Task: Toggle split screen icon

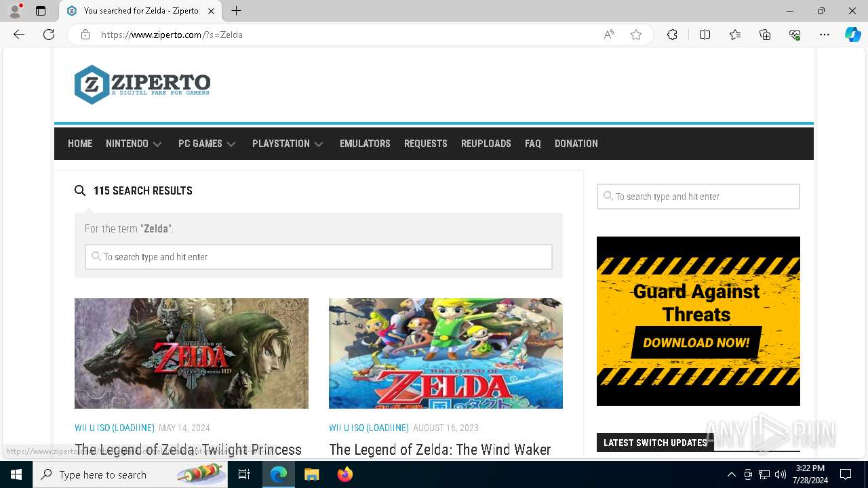Action: (x=705, y=35)
